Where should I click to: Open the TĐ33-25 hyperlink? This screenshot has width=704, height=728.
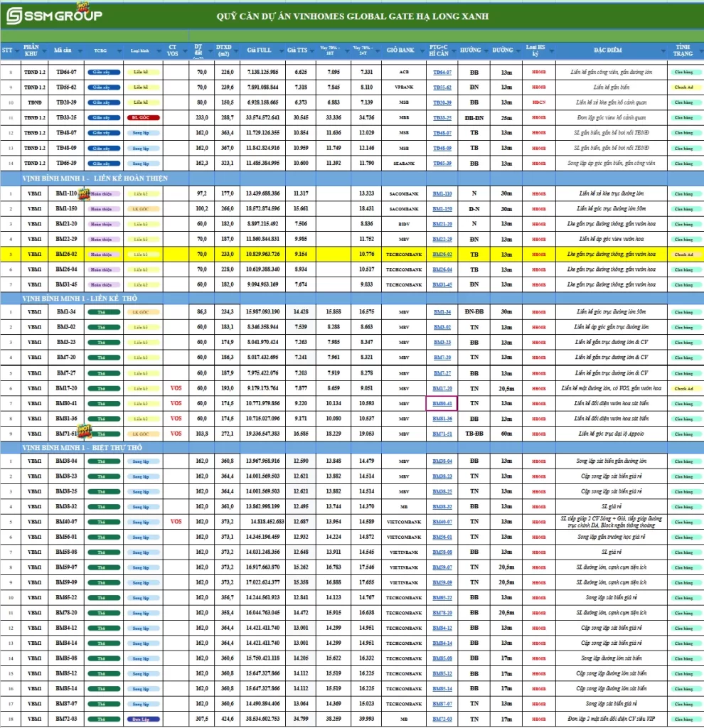coord(442,118)
